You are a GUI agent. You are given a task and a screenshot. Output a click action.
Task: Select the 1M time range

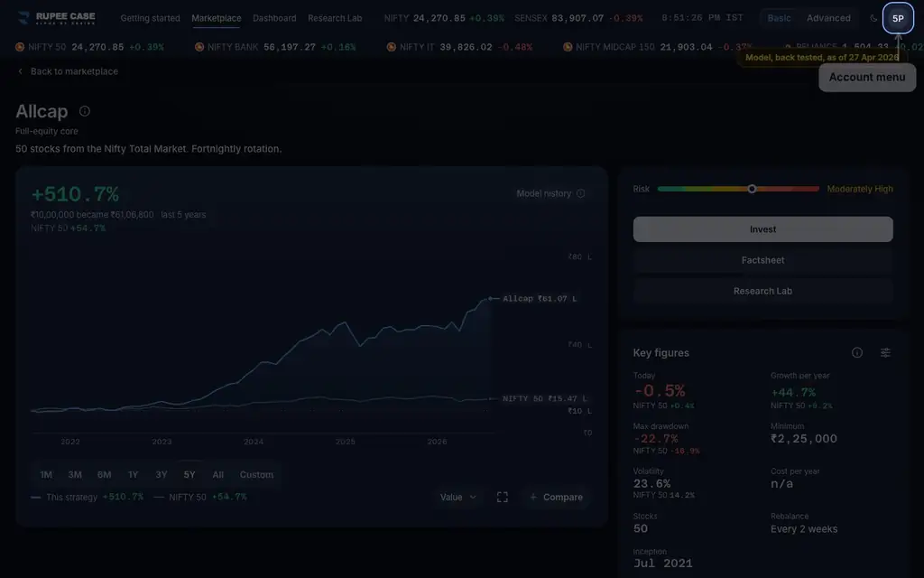[x=46, y=475]
